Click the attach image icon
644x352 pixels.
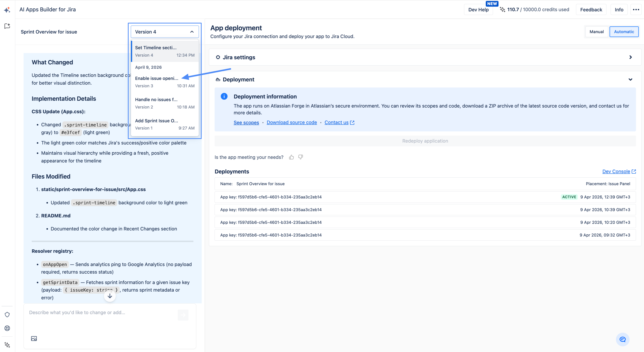(x=34, y=339)
